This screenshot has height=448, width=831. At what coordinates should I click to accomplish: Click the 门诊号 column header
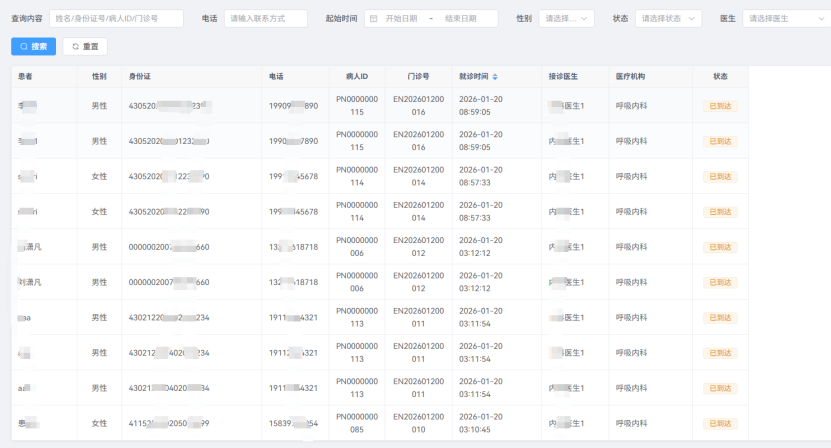418,76
